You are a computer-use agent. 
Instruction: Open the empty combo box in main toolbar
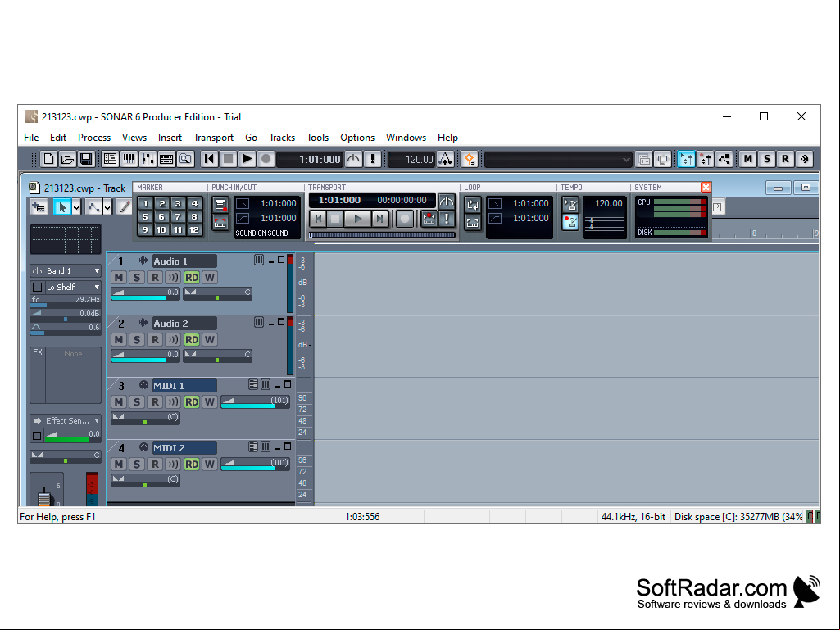pos(558,159)
